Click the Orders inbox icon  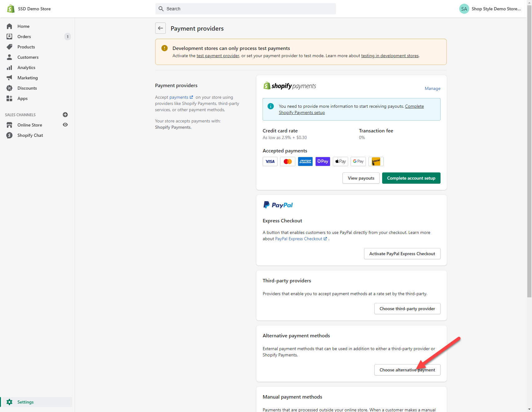tap(9, 37)
